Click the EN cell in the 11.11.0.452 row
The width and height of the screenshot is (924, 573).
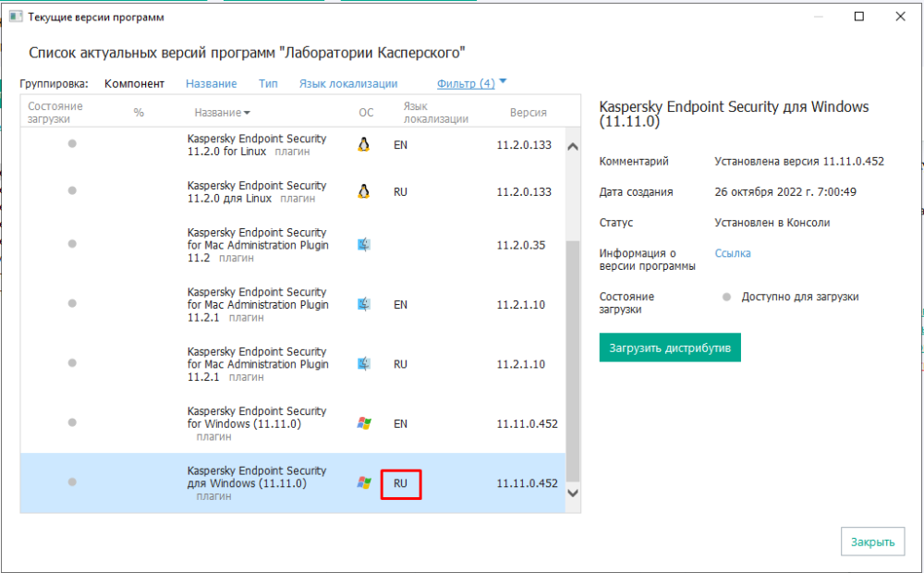pyautogui.click(x=401, y=423)
